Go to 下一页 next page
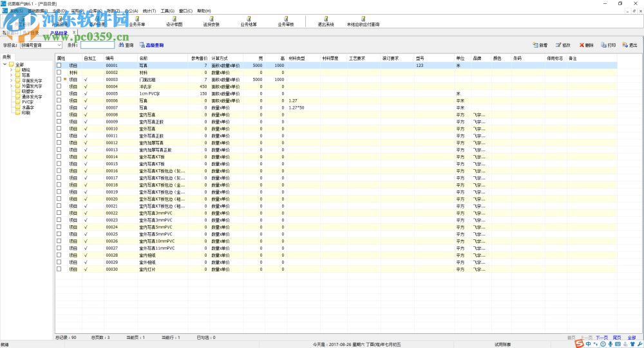This screenshot has height=348, width=644. click(x=601, y=337)
